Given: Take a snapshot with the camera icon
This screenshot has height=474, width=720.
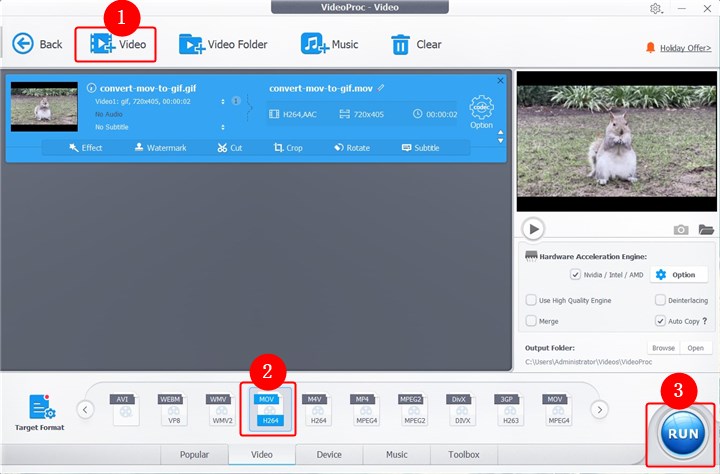Looking at the screenshot, I should (x=681, y=229).
